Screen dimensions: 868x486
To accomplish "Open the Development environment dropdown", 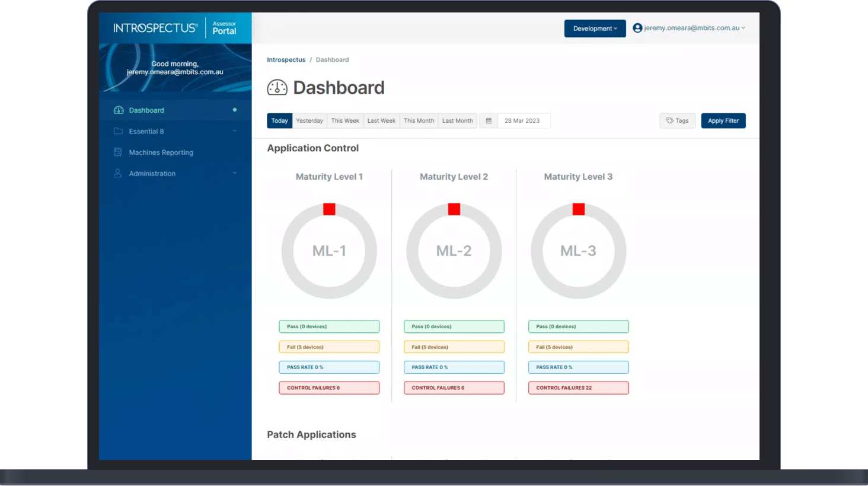I will click(595, 28).
